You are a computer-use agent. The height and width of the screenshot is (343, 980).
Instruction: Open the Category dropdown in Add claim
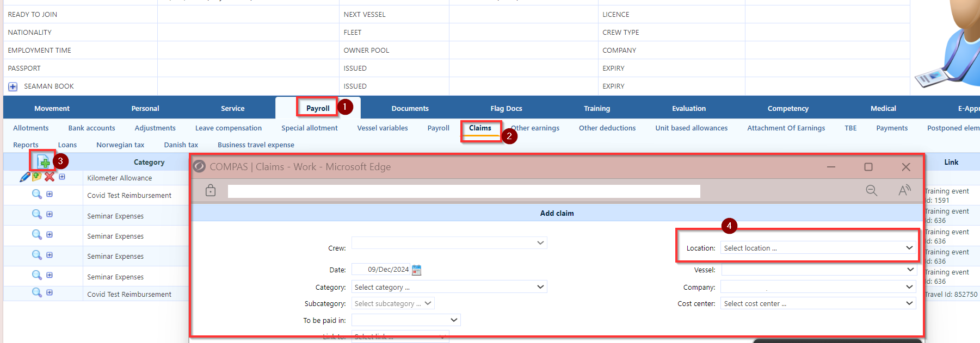(449, 287)
